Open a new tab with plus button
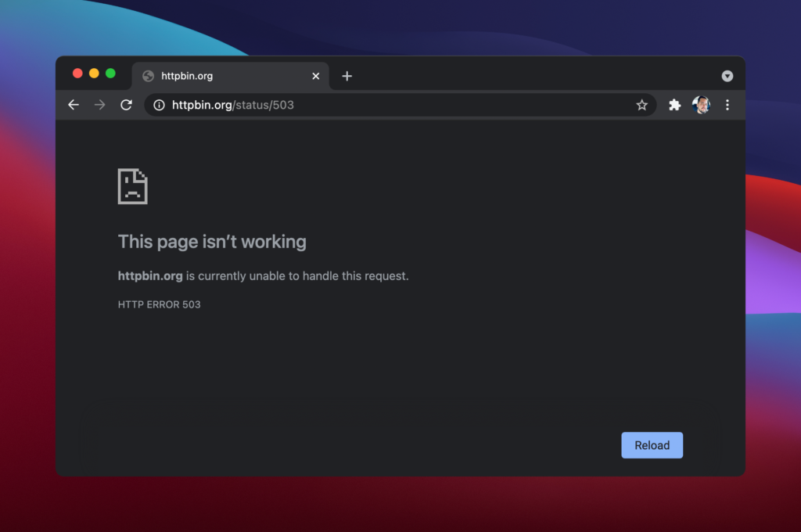This screenshot has width=801, height=532. 347,76
